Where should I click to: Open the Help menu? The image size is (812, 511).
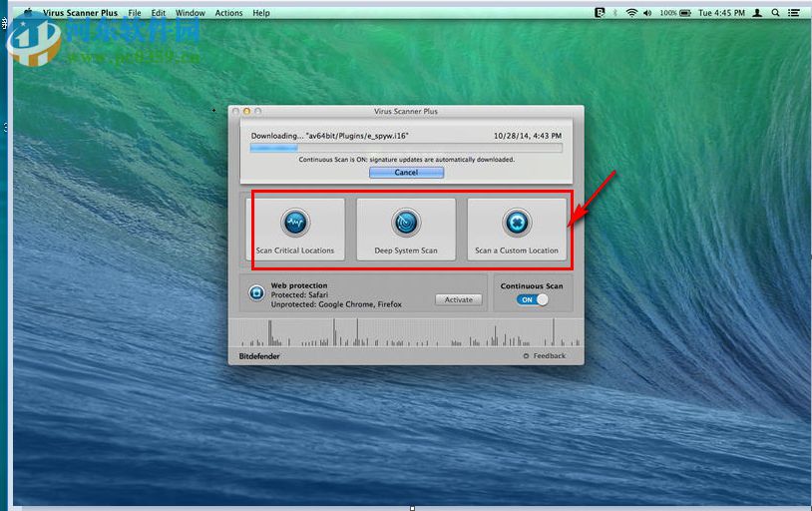tap(261, 12)
